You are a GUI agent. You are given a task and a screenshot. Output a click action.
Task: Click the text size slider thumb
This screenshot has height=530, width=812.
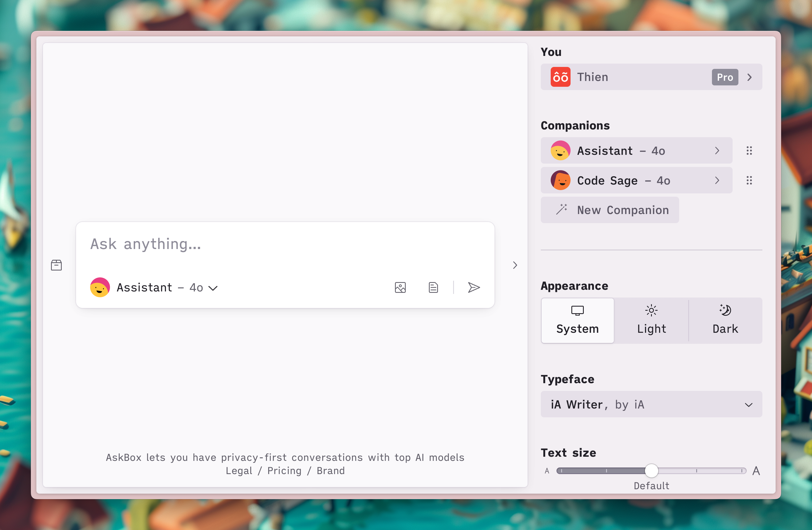(x=651, y=471)
